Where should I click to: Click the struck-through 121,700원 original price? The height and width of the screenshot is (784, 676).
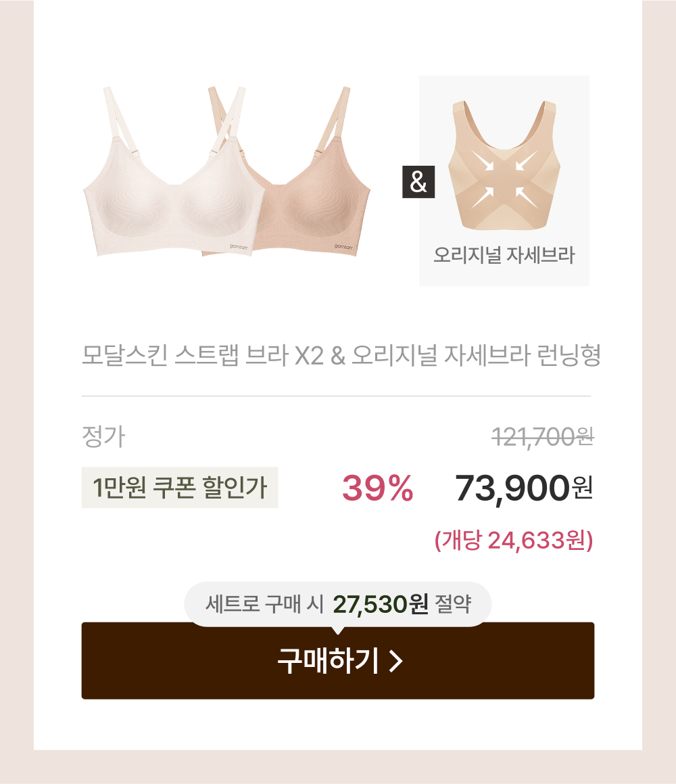coord(543,437)
